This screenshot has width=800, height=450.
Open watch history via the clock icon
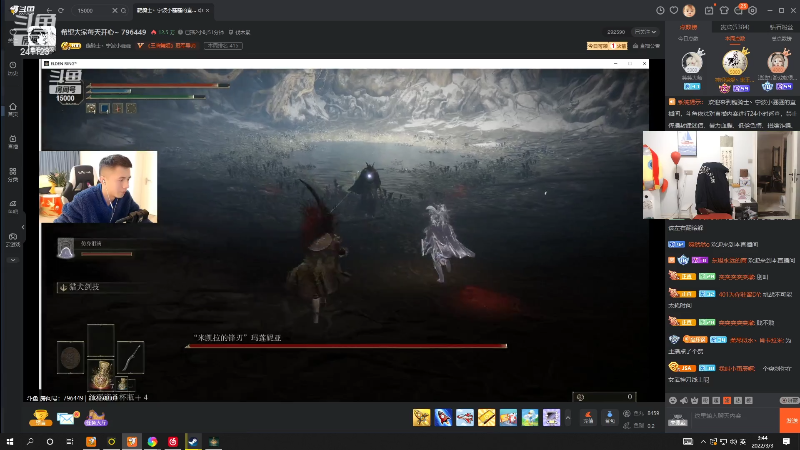660,10
